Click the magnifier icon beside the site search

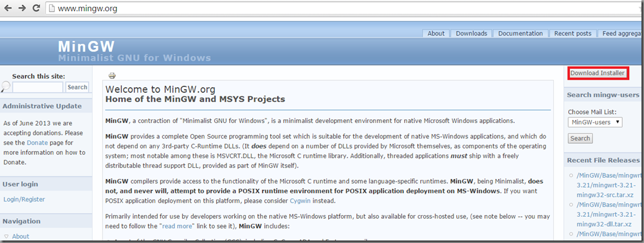click(x=6, y=86)
